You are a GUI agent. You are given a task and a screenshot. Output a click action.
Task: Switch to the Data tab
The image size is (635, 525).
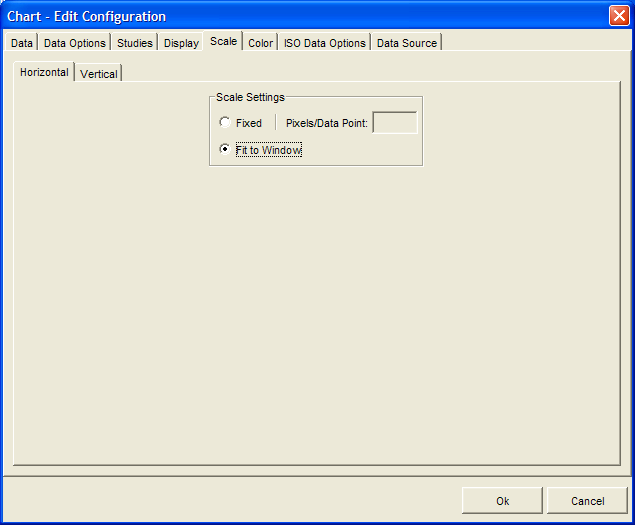[22, 43]
